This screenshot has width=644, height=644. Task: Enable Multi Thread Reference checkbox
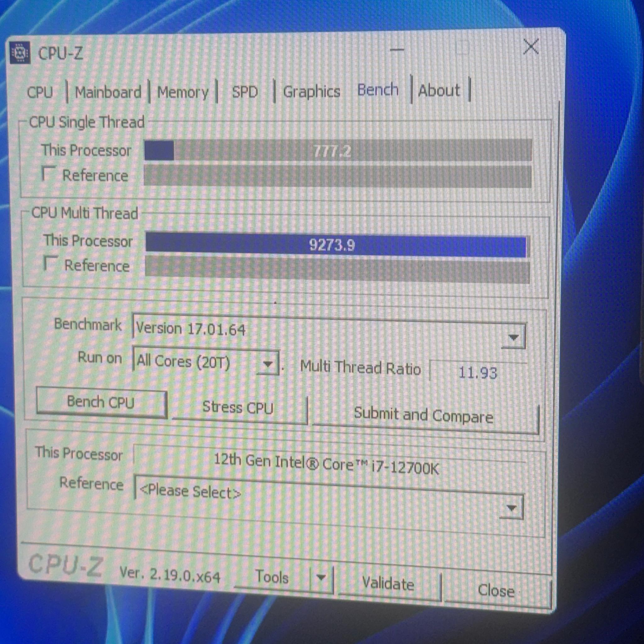coord(50,263)
